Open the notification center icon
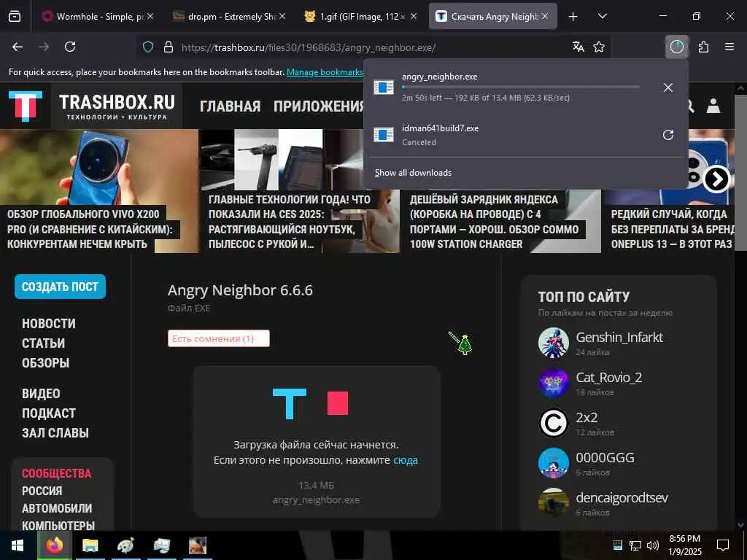The image size is (747, 560). (x=723, y=545)
